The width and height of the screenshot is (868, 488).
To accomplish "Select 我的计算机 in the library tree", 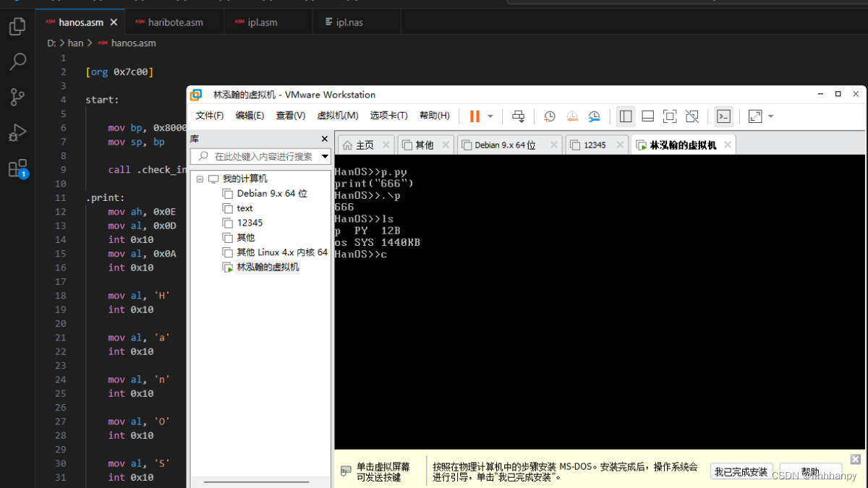I will point(244,179).
